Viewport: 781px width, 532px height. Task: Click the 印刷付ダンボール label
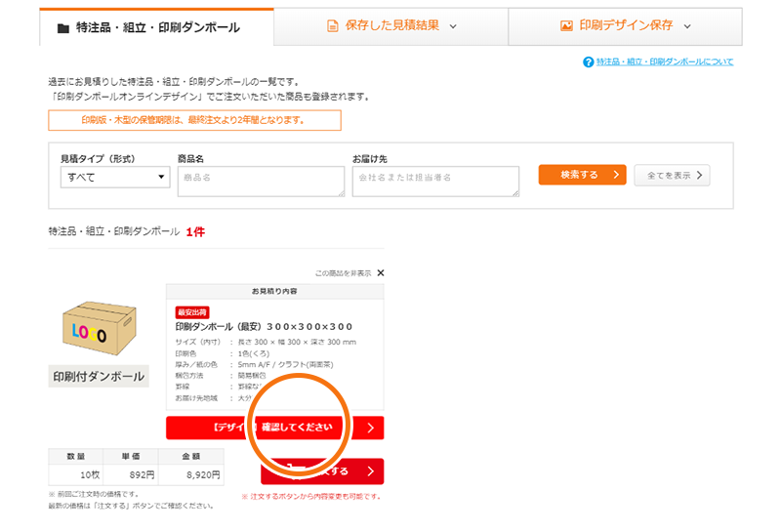coord(99,377)
